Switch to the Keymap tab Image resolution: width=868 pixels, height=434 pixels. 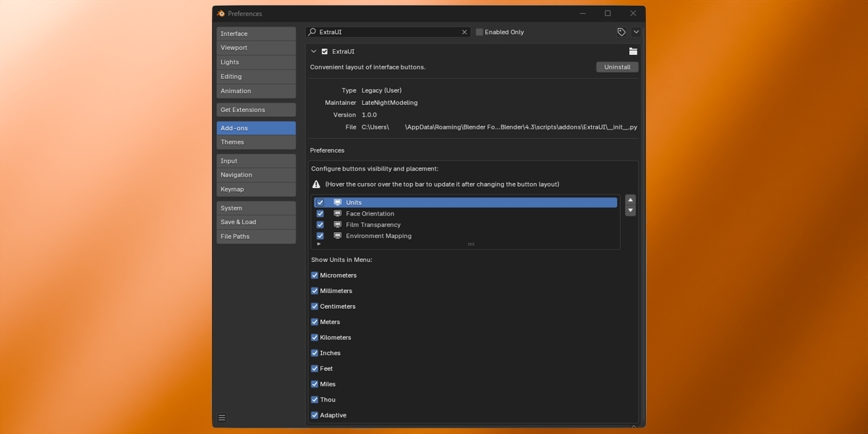click(256, 190)
